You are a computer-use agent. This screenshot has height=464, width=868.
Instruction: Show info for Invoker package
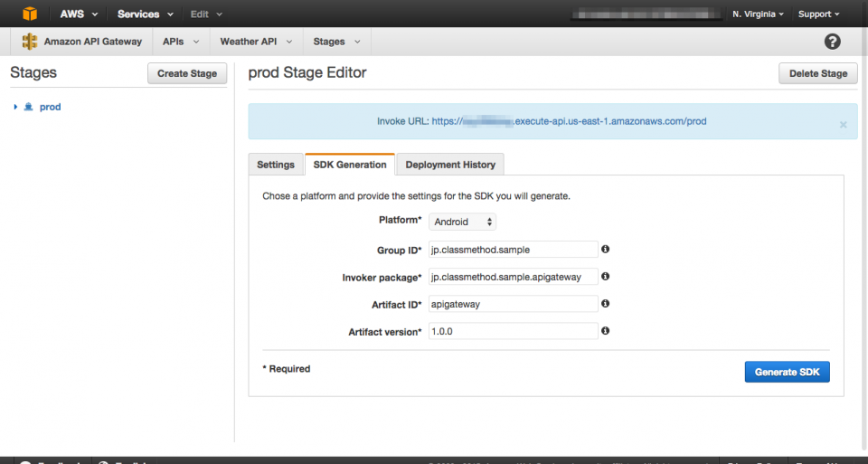point(606,276)
